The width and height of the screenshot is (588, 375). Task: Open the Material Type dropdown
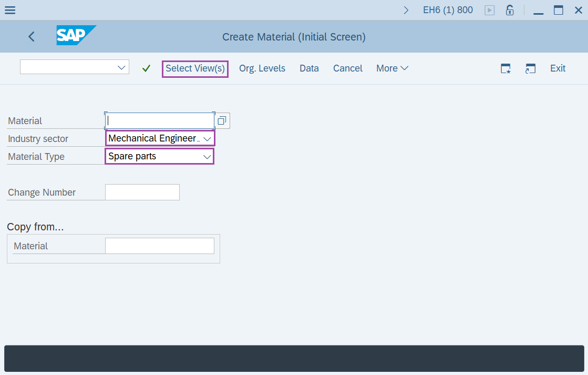(207, 156)
